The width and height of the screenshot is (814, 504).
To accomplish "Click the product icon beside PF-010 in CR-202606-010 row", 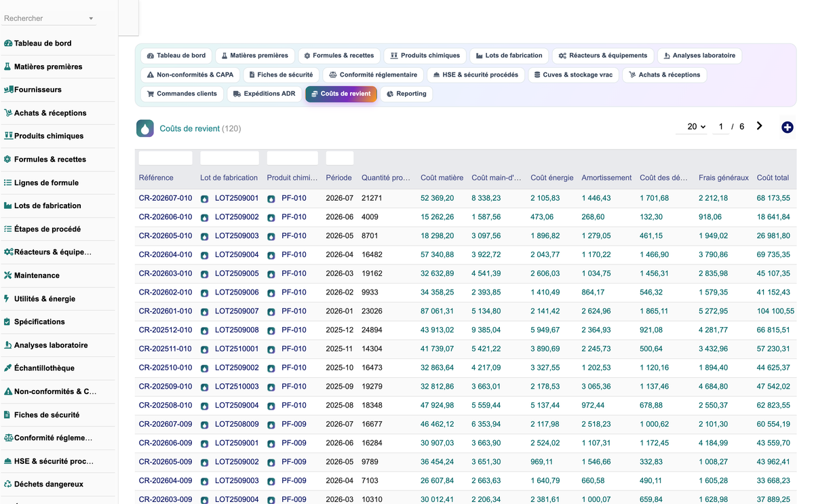I will [271, 218].
